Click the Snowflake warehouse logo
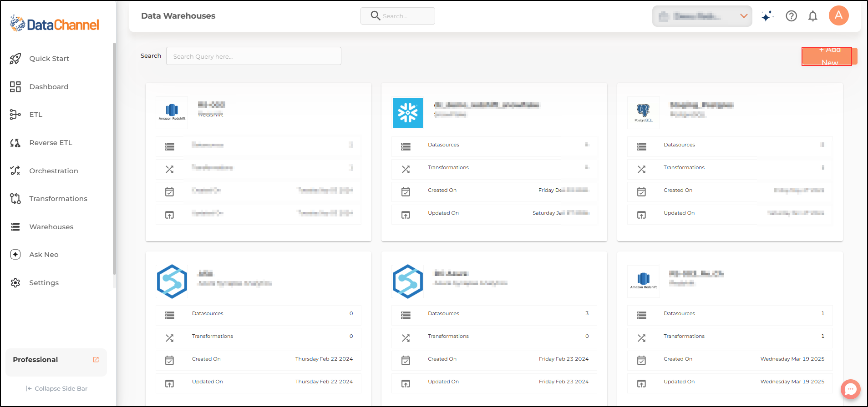868x407 pixels. coord(407,113)
